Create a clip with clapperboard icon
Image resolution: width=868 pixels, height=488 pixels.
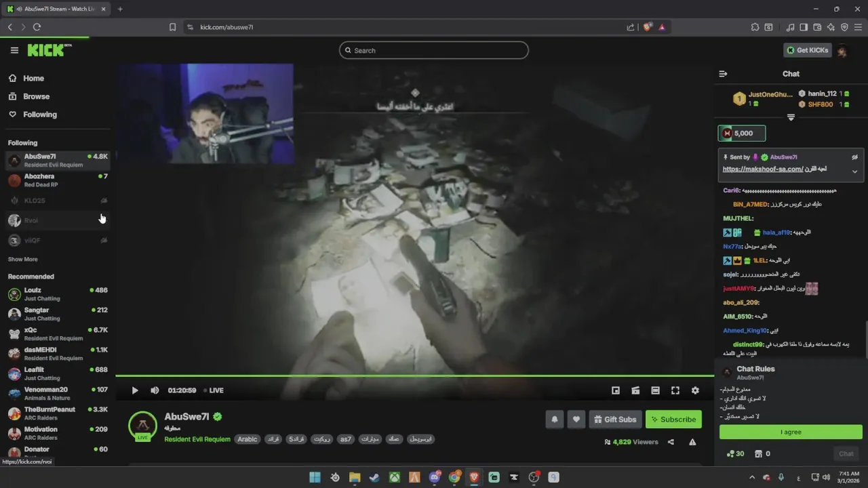tap(635, 390)
